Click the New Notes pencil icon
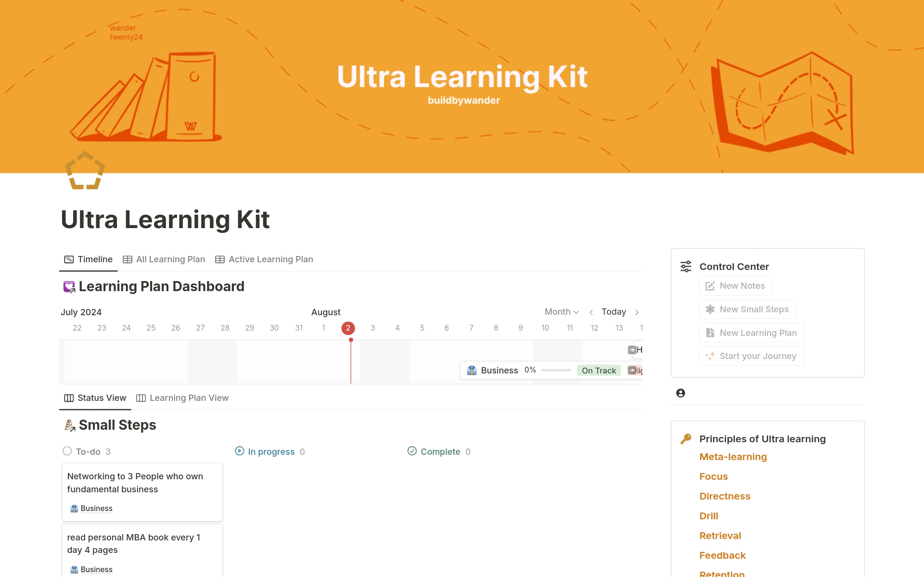The height and width of the screenshot is (577, 924). click(x=709, y=285)
